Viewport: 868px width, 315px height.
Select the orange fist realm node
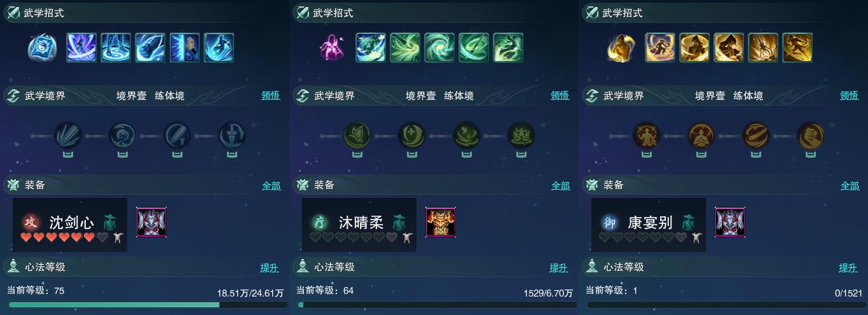811,136
